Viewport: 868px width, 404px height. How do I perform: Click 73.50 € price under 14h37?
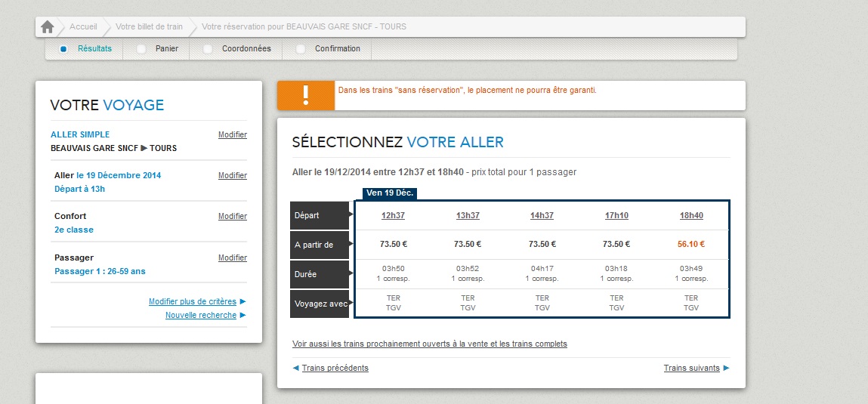click(x=542, y=244)
